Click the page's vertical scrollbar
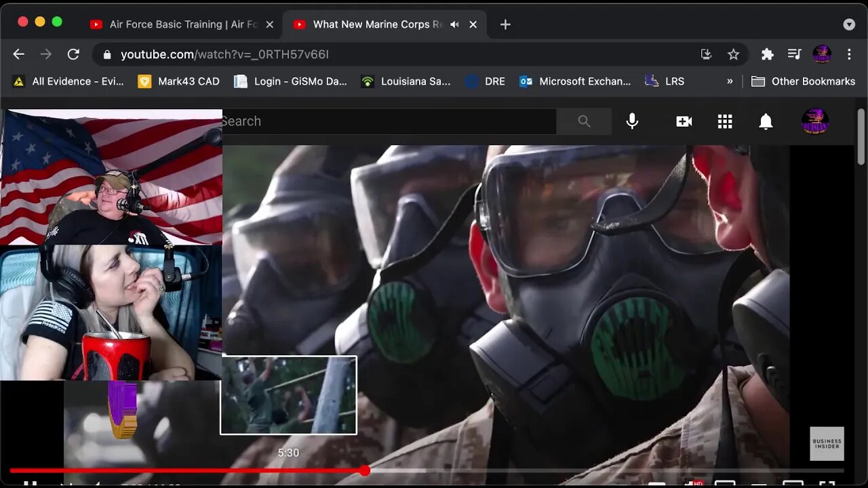 861,138
